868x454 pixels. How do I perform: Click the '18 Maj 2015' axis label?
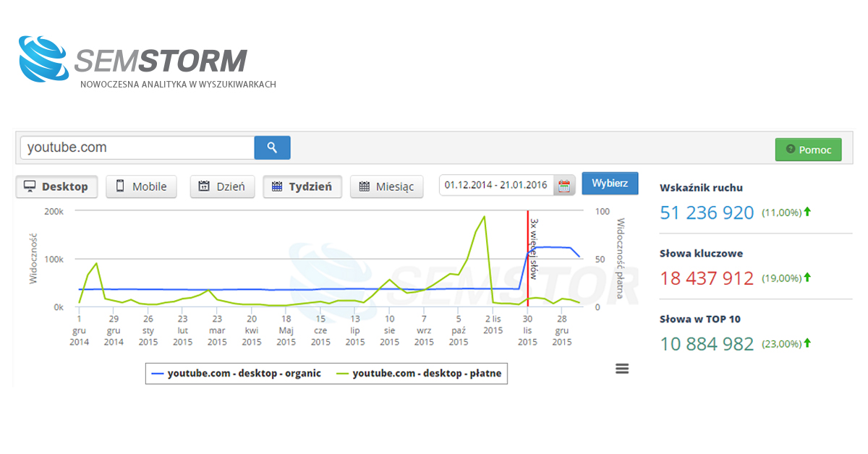(x=286, y=330)
